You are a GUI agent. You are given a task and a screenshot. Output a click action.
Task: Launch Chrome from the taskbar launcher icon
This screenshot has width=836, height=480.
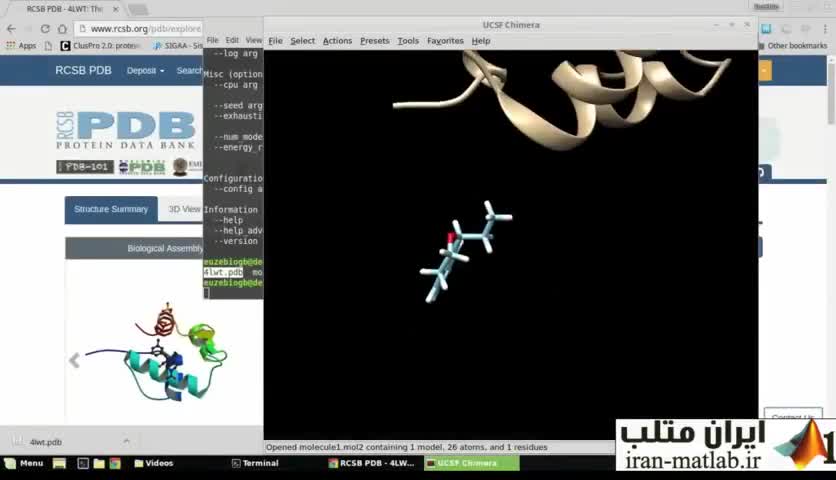tap(115, 463)
